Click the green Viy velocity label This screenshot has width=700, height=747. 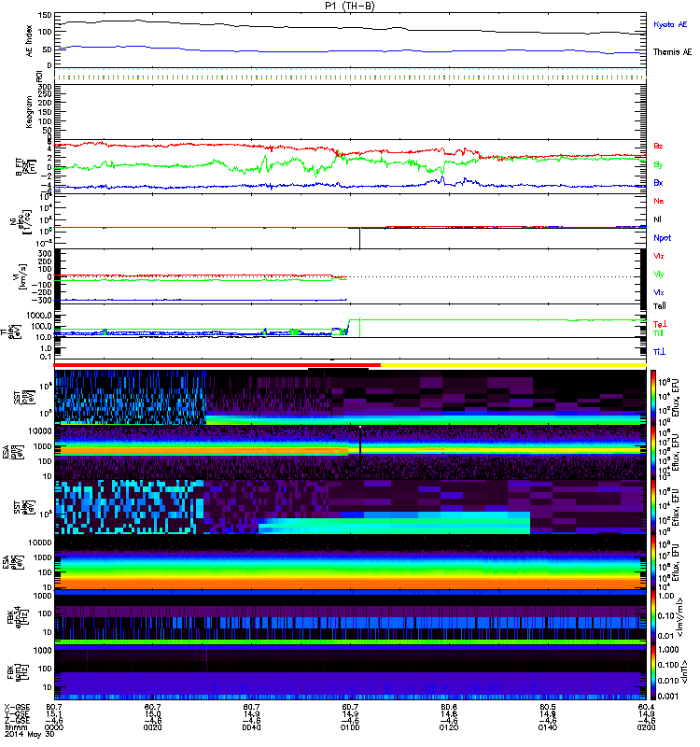pyautogui.click(x=659, y=274)
